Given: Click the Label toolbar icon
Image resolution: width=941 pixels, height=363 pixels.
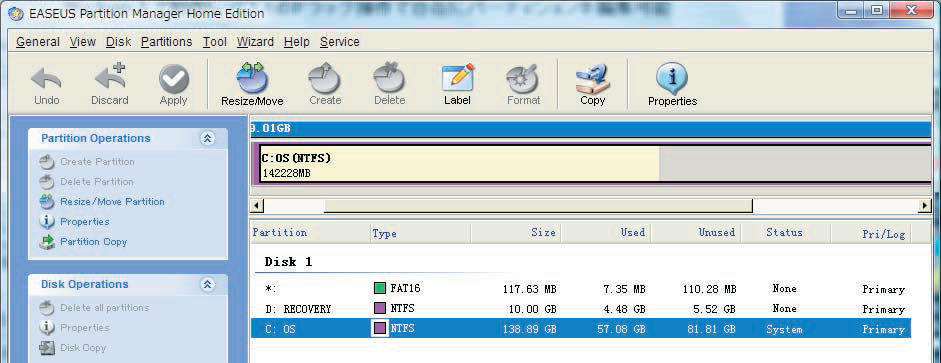Looking at the screenshot, I should [x=457, y=78].
